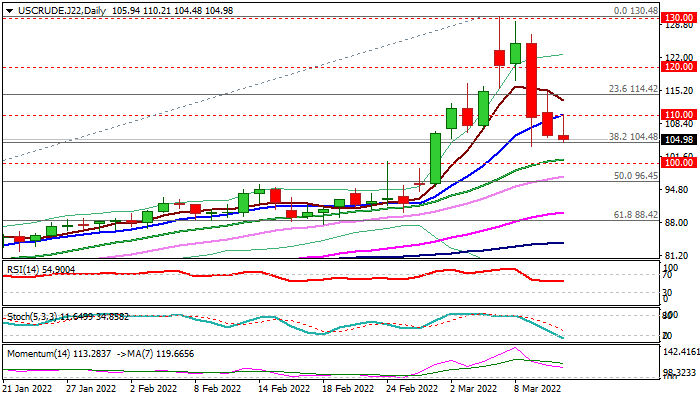Viewport: 700px width, 400px height.
Task: Click the 24 Feb 2022 date label
Action: (x=412, y=388)
